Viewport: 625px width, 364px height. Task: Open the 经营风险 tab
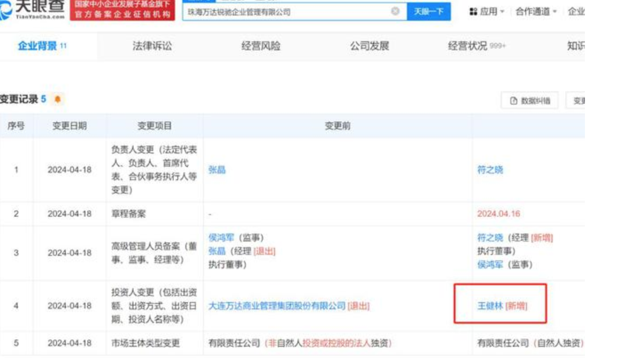261,46
